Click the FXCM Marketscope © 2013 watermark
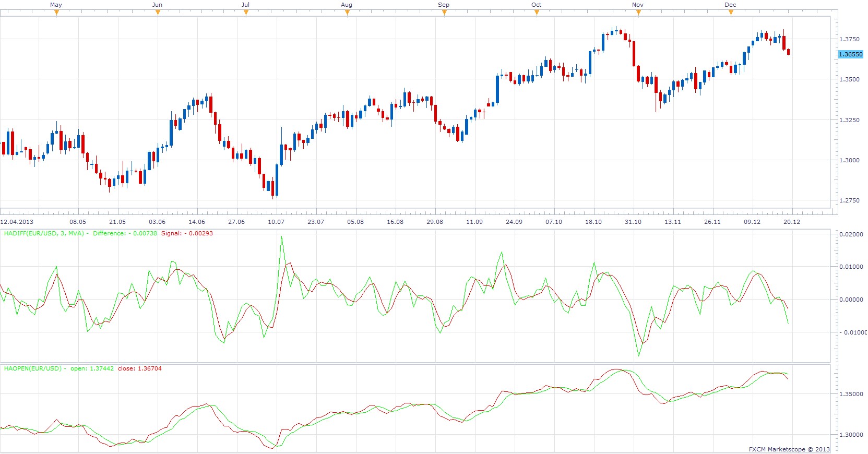This screenshot has width=868, height=454. pyautogui.click(x=789, y=449)
